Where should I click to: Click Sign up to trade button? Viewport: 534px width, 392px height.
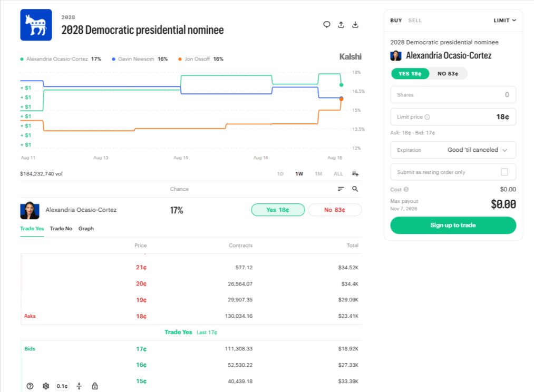tap(453, 226)
